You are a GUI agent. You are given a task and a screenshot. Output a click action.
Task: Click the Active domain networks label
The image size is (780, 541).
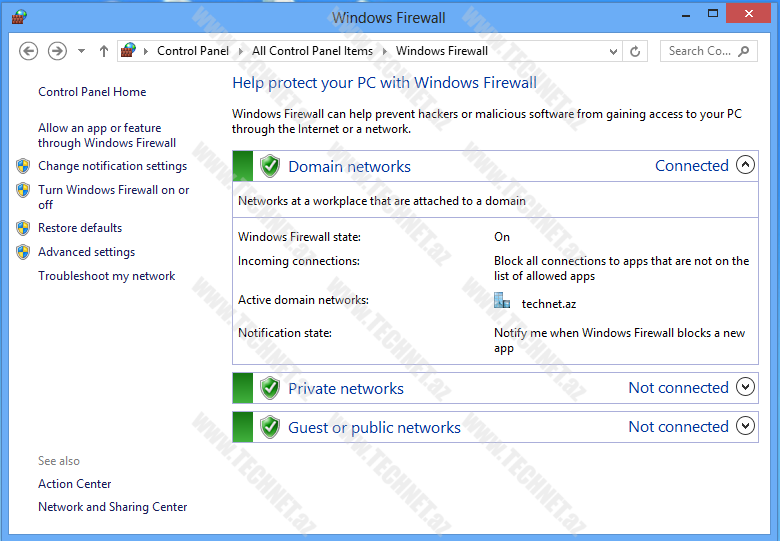(303, 300)
